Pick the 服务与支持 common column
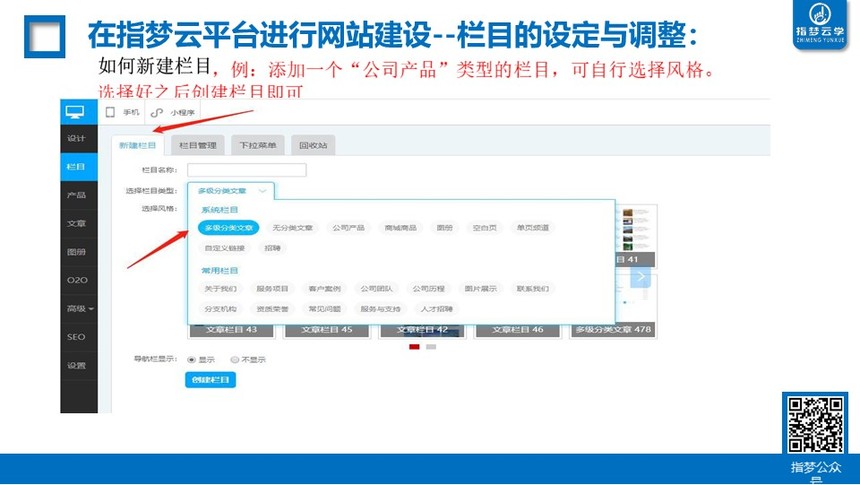The height and width of the screenshot is (485, 860). point(381,309)
